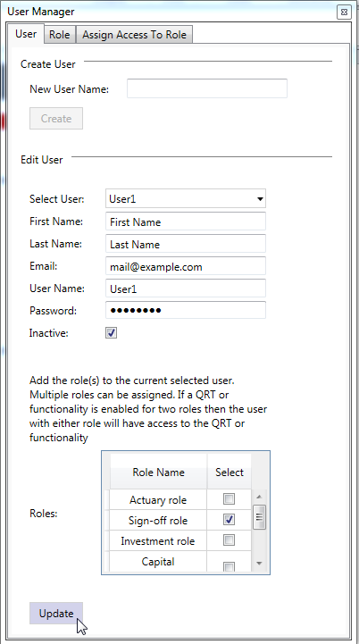
Task: Click the disabled Create button
Action: pyautogui.click(x=56, y=118)
